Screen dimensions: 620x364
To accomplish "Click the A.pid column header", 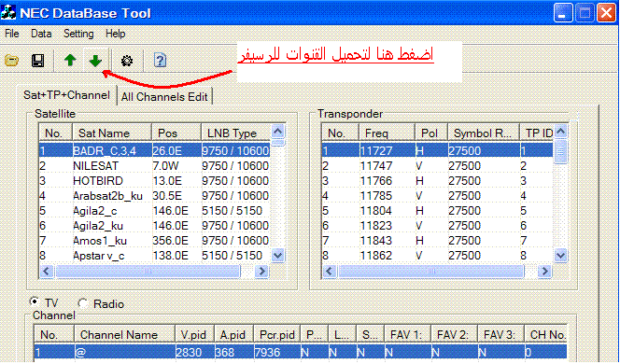I will click(233, 334).
